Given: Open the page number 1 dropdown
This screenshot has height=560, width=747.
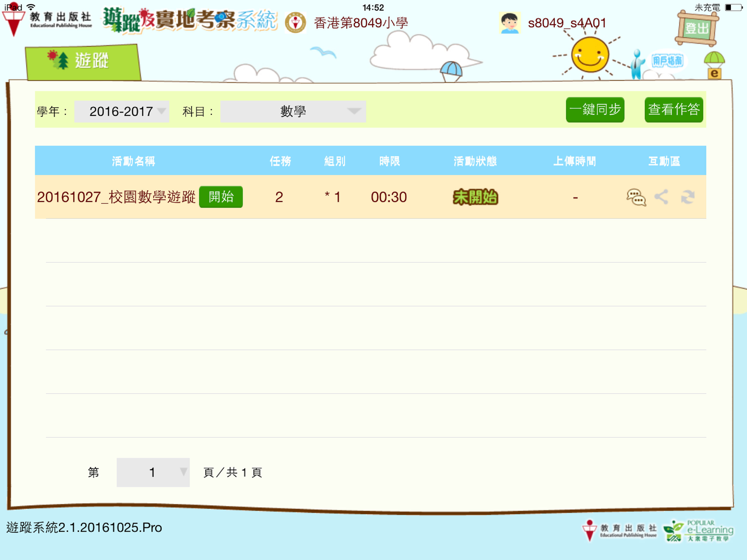Looking at the screenshot, I should 153,472.
